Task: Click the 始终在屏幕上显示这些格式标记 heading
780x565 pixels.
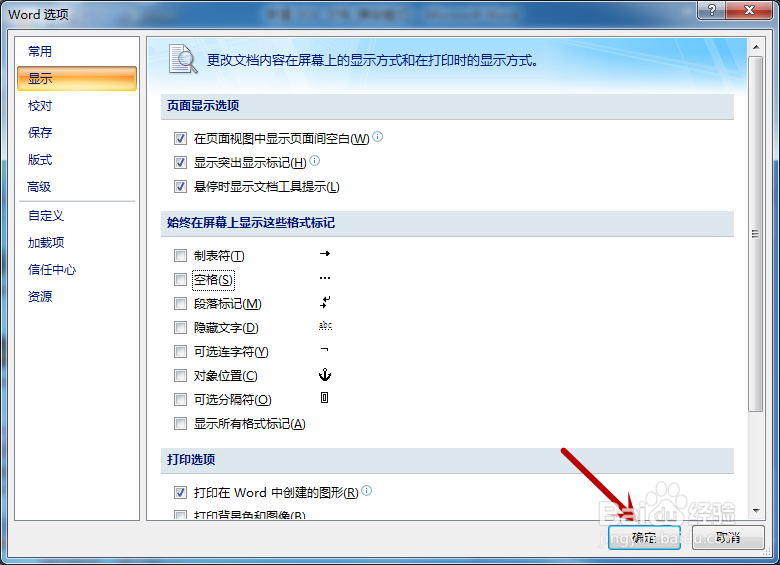Action: tap(251, 223)
